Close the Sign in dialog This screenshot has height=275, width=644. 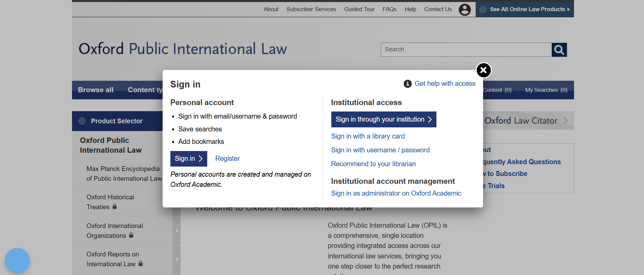point(483,70)
